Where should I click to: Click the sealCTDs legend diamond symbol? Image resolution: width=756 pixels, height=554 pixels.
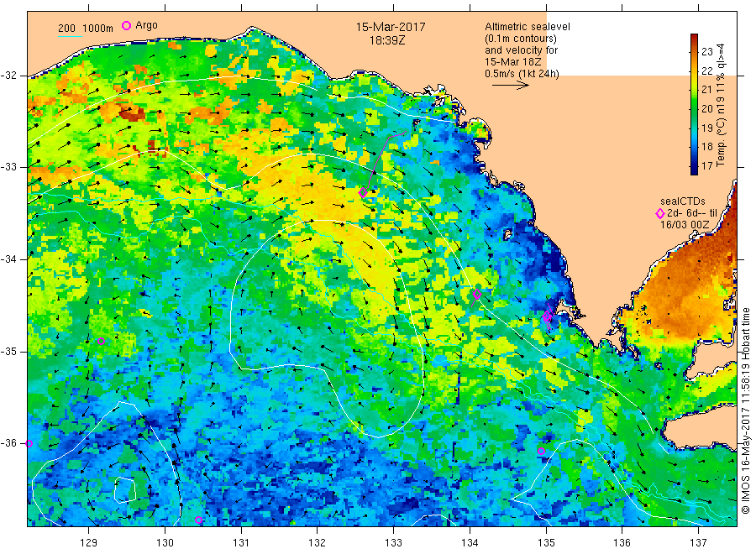coord(660,213)
